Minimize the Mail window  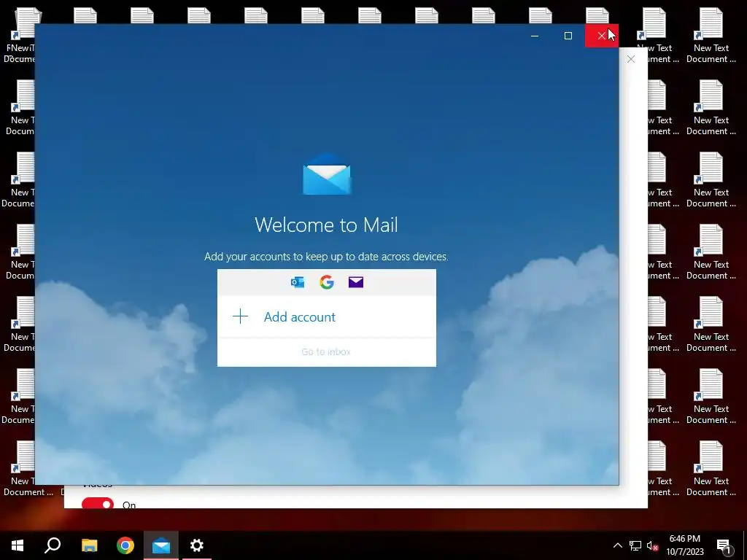pyautogui.click(x=535, y=36)
